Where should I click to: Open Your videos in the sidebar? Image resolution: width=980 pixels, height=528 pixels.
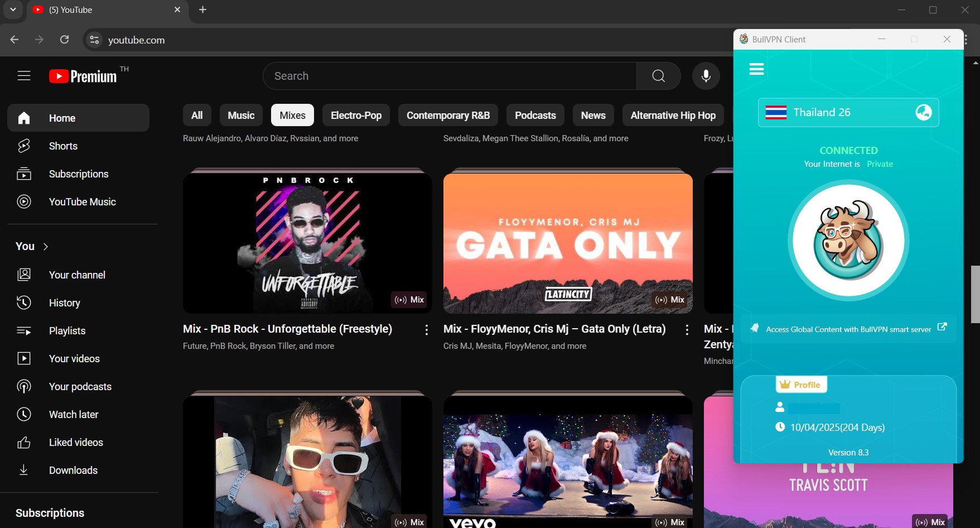78,358
